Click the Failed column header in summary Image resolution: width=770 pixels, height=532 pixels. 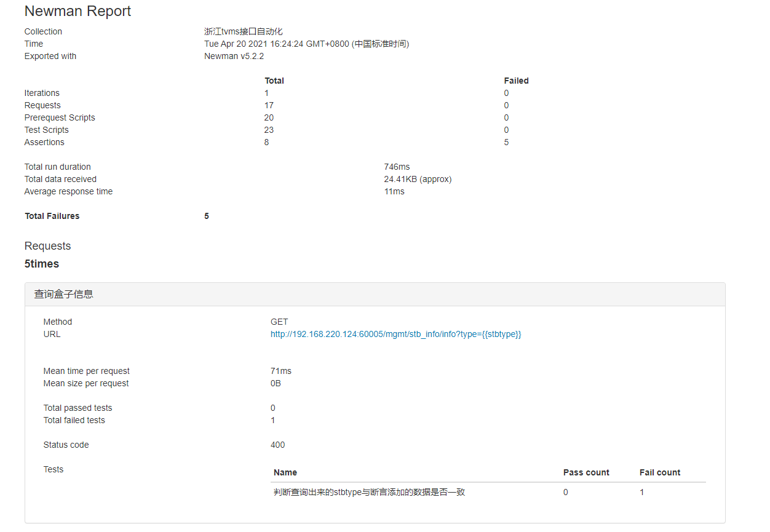point(516,81)
